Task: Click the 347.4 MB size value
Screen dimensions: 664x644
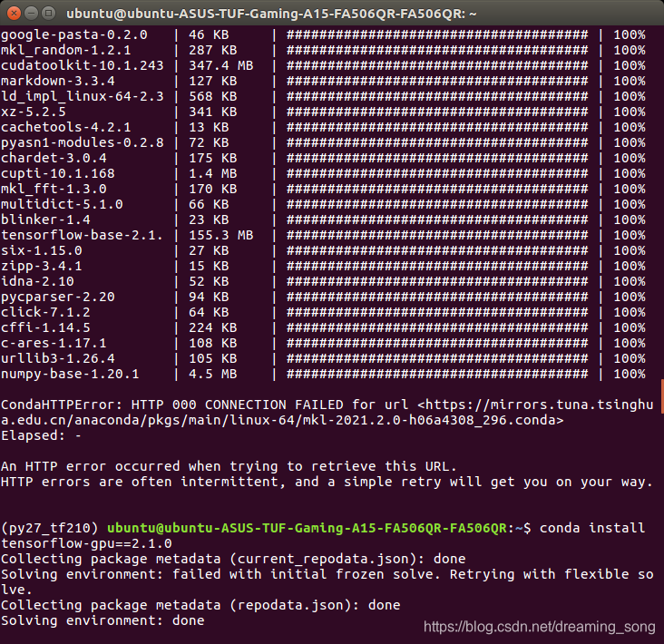Action: pyautogui.click(x=221, y=65)
